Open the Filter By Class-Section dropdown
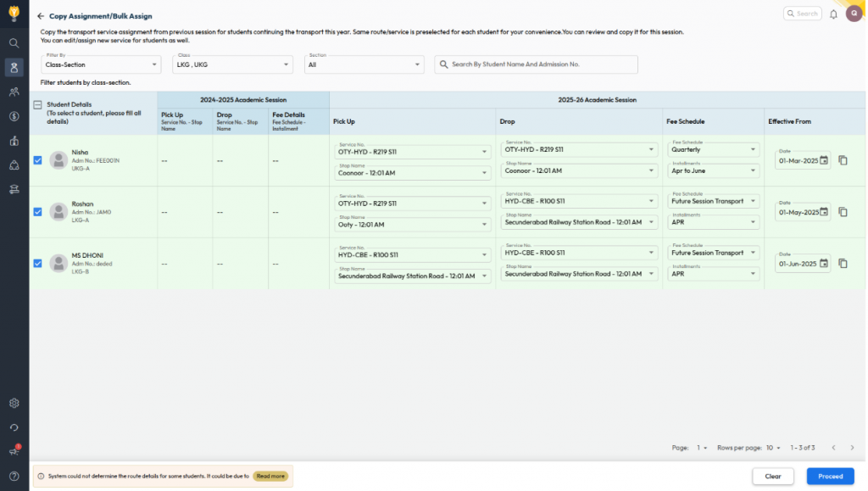868x491 pixels. pos(101,64)
